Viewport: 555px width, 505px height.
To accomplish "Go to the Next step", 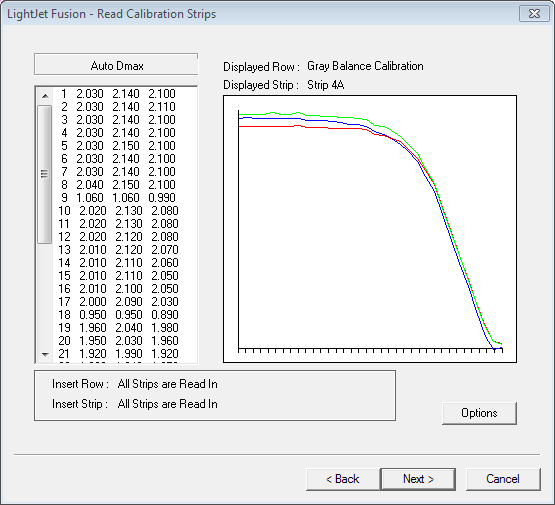I will click(x=418, y=479).
